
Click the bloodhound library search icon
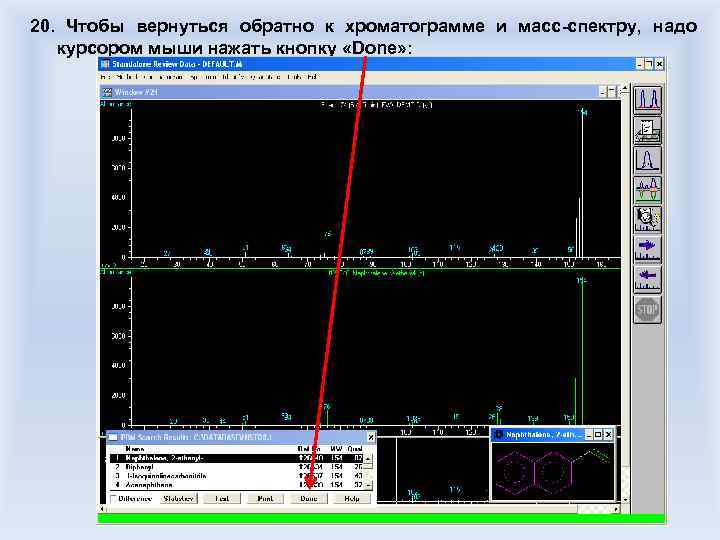(647, 219)
